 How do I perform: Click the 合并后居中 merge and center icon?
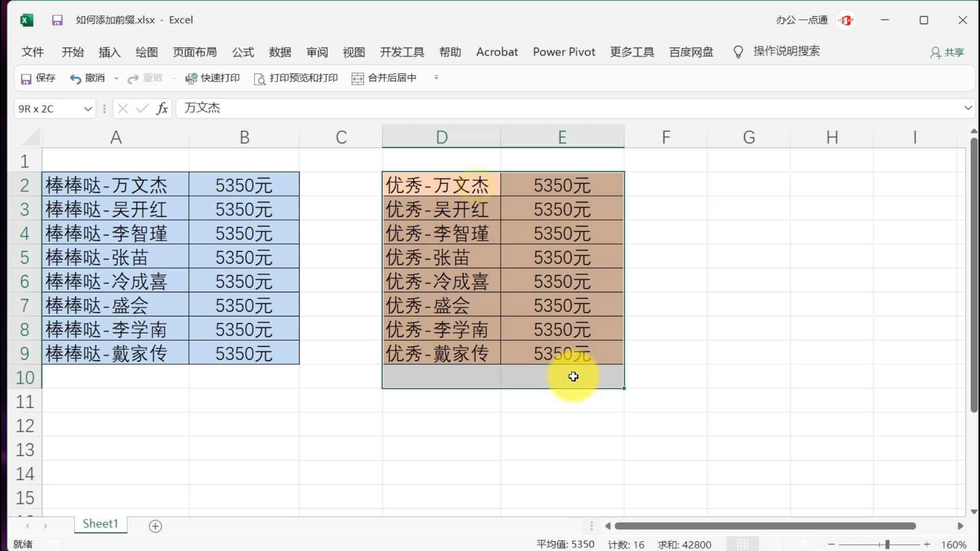pos(357,79)
